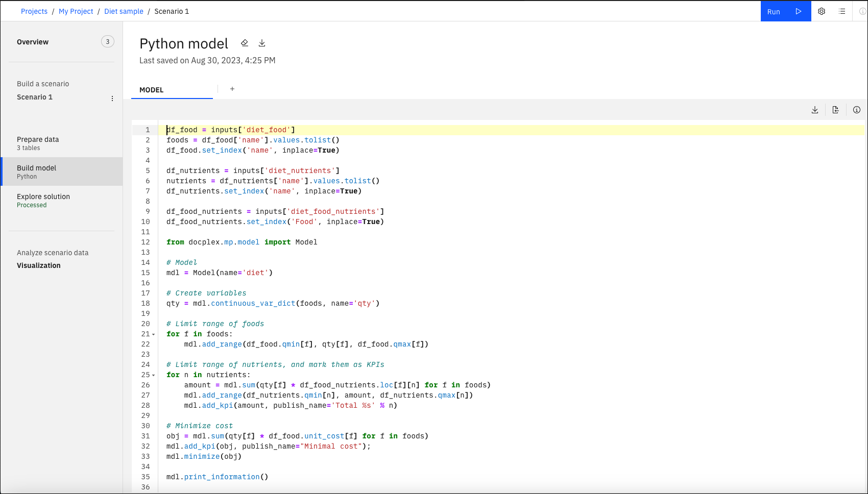
Task: Click 'Build a scenario' heading text
Action: point(43,84)
